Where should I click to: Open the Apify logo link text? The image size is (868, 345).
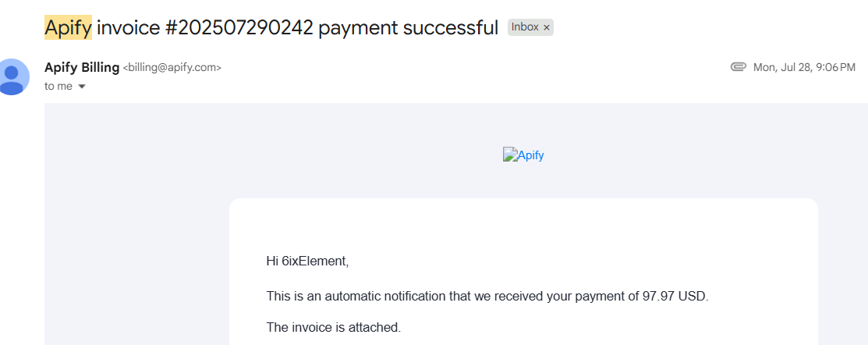click(530, 155)
